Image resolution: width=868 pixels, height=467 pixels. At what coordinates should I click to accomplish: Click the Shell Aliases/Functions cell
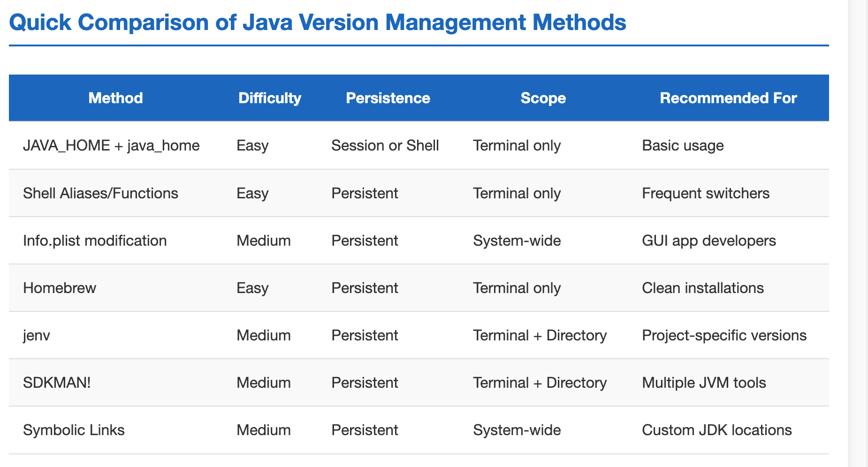[101, 193]
